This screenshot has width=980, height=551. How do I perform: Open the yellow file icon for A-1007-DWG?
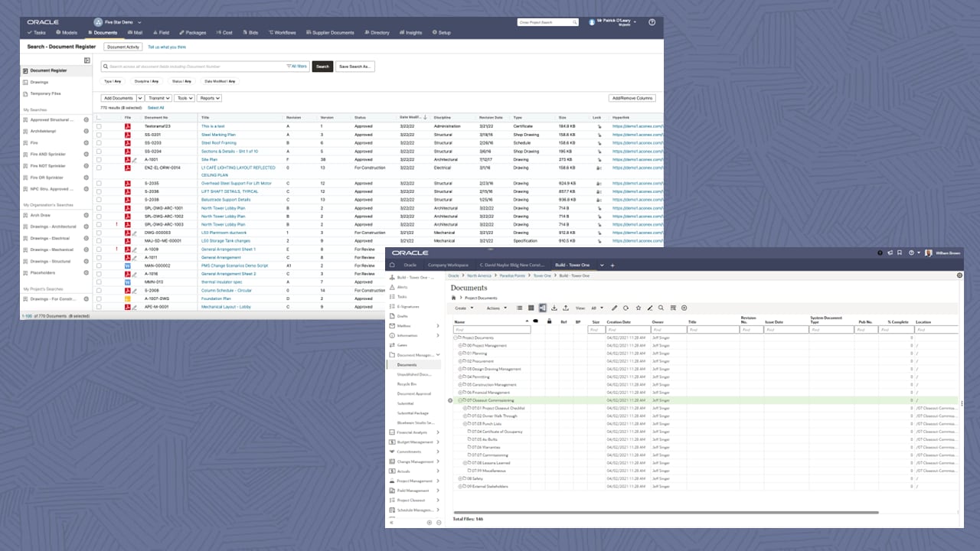[x=128, y=298]
